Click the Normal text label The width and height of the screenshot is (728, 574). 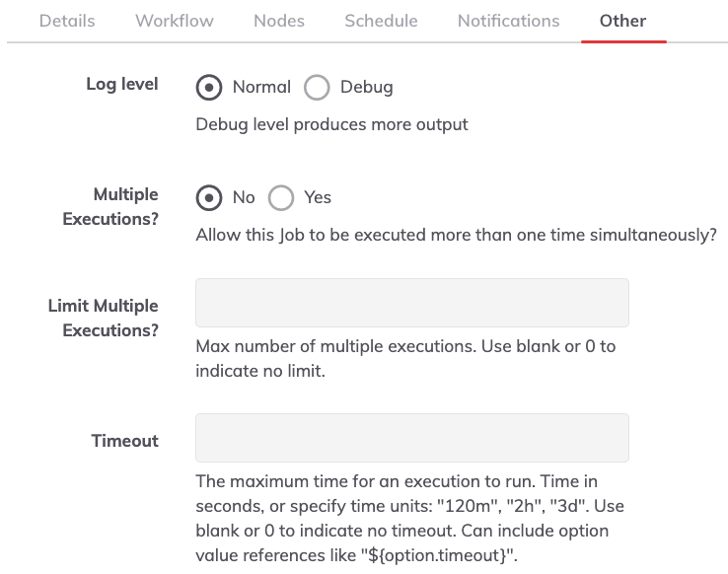tap(261, 87)
